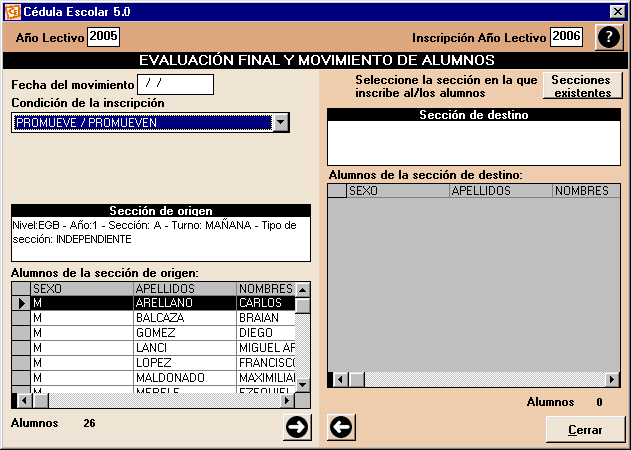Screen dimensions: 631x450
Task: Click the row selector beside GOMEZ
Action: [21, 333]
